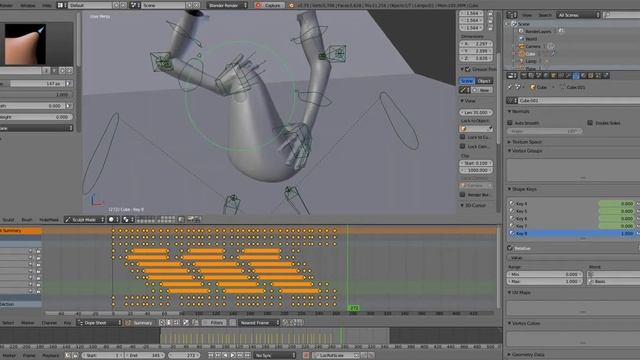Adjust the Lens 35.000 slider

[476, 112]
